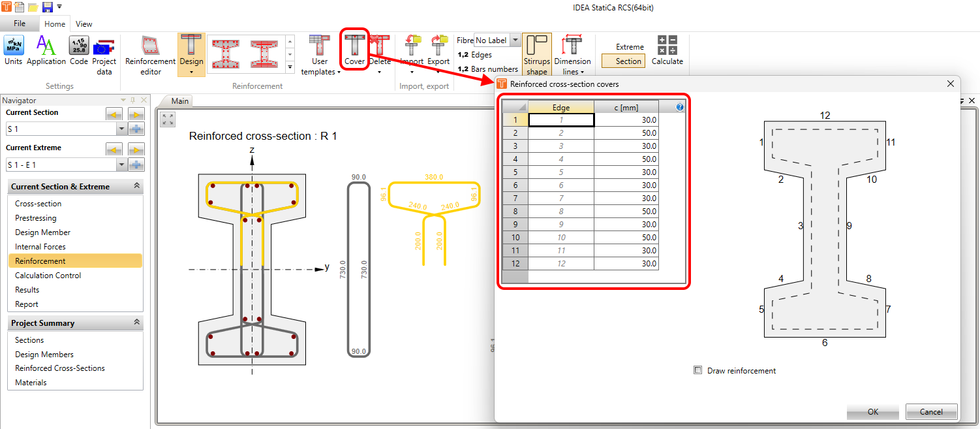Image resolution: width=980 pixels, height=429 pixels.
Task: Click cover value cell for edge 2
Action: (x=626, y=133)
